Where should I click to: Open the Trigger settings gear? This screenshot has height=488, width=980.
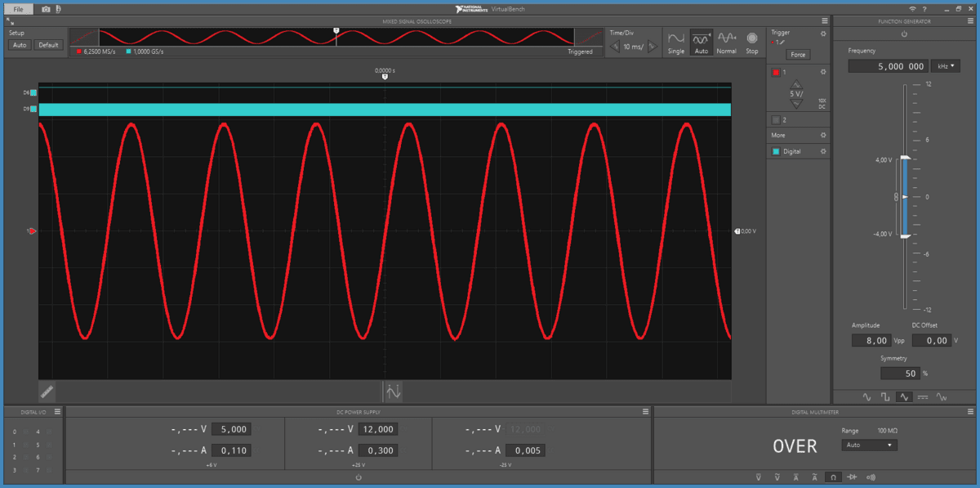(x=823, y=34)
